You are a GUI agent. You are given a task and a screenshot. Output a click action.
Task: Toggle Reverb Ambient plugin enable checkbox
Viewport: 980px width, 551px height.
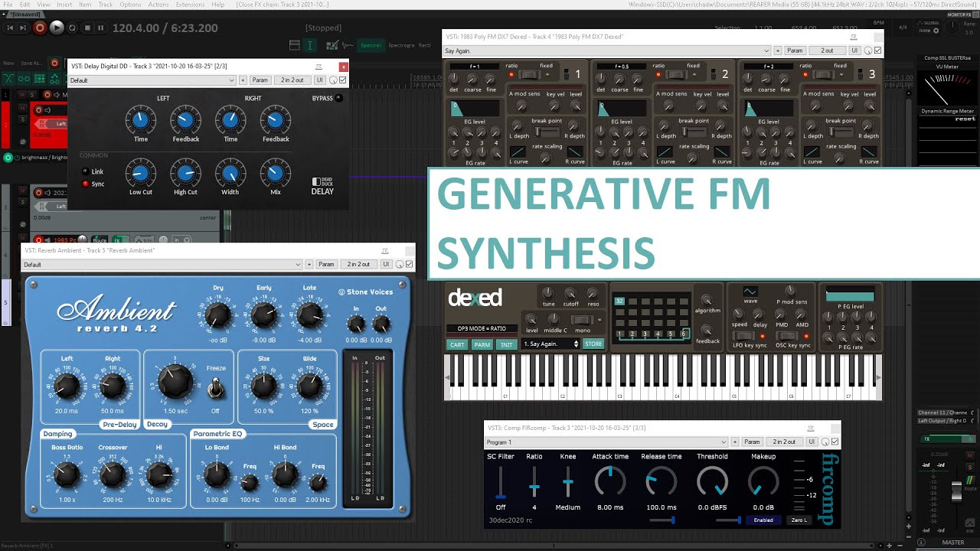click(x=410, y=265)
